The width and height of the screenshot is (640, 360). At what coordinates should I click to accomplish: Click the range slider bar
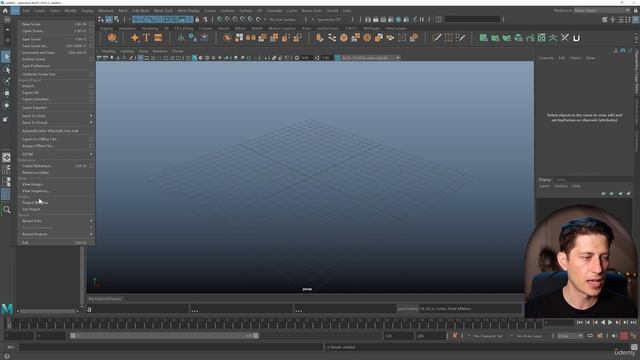(x=164, y=336)
